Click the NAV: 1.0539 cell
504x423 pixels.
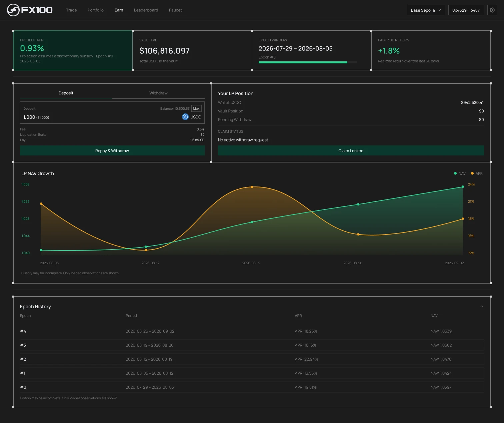pos(441,331)
